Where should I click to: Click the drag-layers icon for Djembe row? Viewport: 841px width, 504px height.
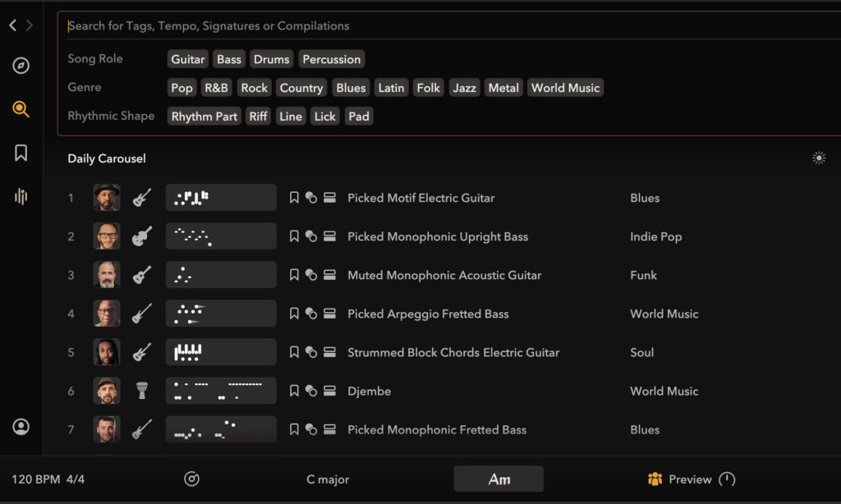(x=311, y=392)
